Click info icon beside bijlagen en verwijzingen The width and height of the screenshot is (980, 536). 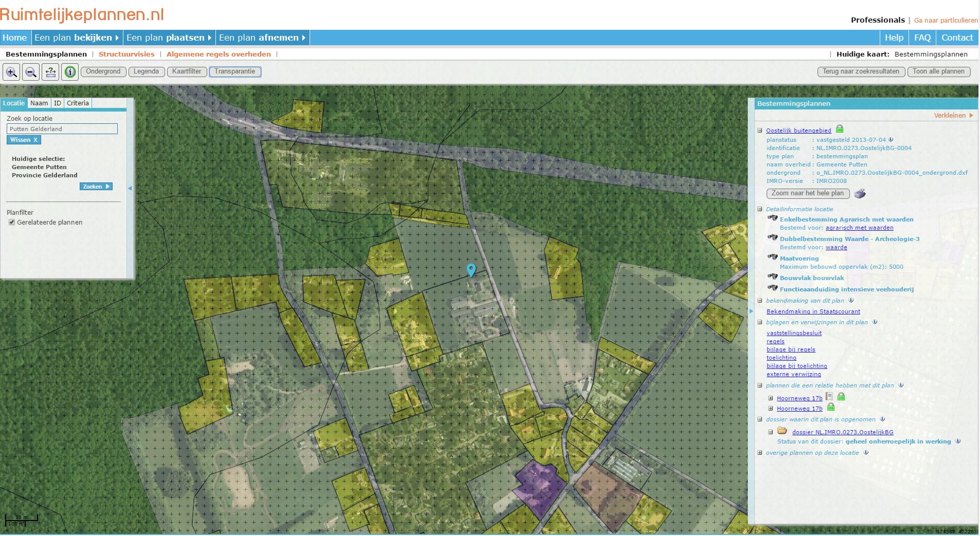[x=875, y=322]
